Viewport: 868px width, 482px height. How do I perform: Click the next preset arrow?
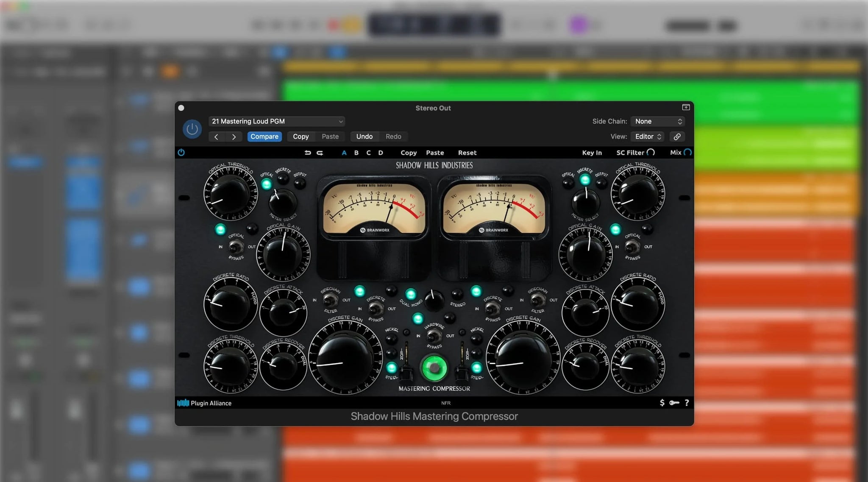tap(234, 137)
